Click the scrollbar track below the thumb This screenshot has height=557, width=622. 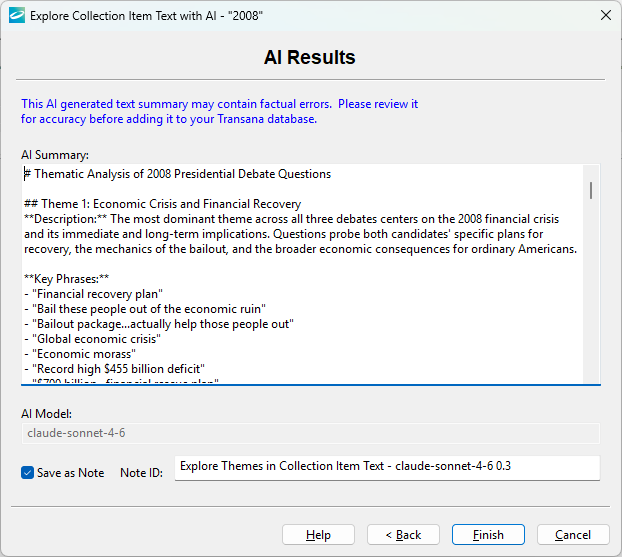[x=591, y=300]
